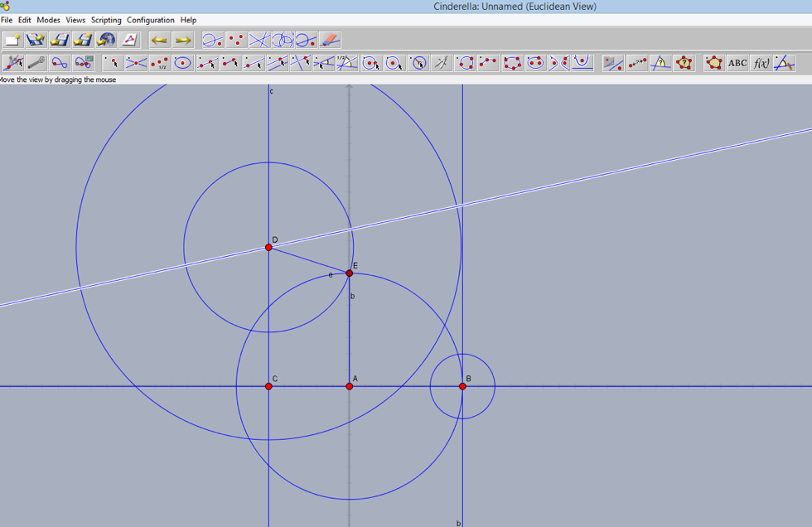Click the Undo left arrow button

[x=159, y=40]
